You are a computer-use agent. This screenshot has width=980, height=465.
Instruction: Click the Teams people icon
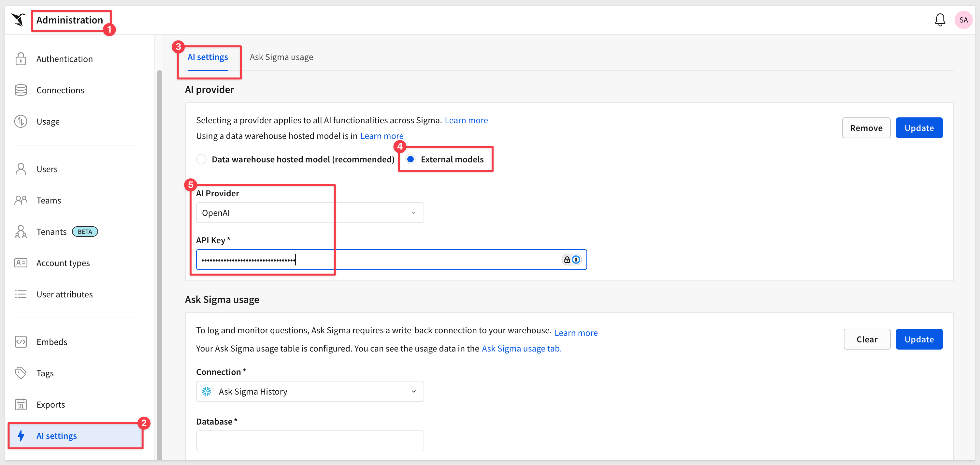(21, 200)
